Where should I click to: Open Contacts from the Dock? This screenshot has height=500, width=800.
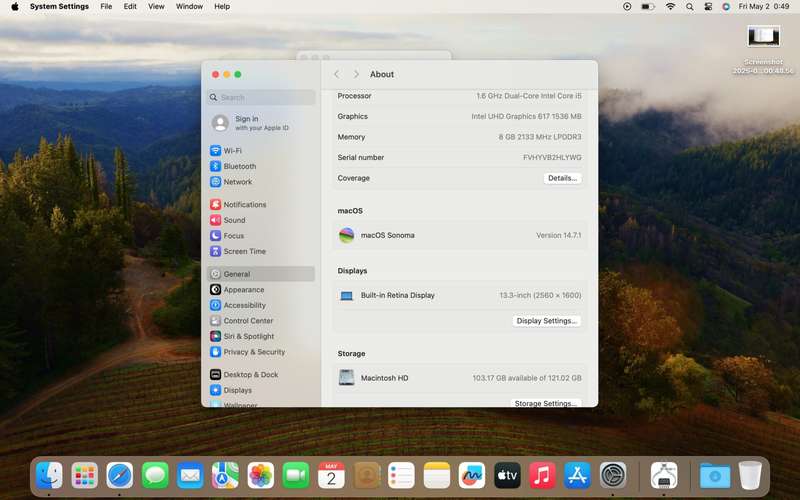pos(366,476)
